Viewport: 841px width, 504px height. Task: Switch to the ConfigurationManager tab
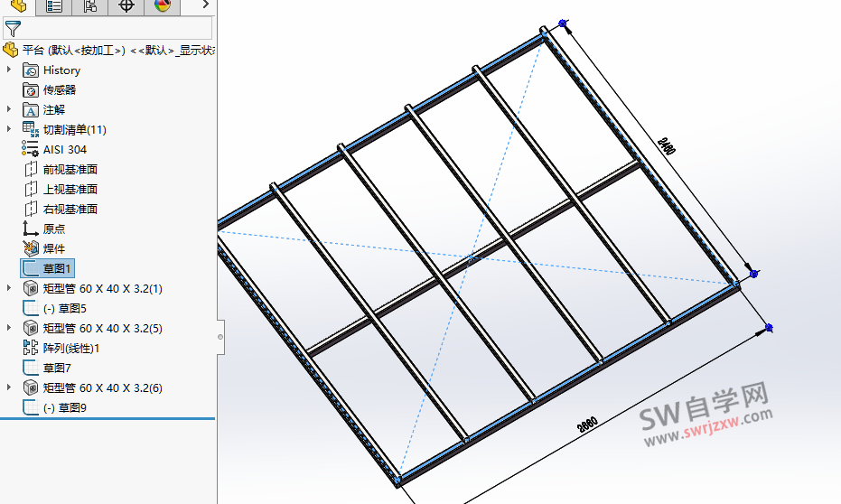(x=89, y=7)
